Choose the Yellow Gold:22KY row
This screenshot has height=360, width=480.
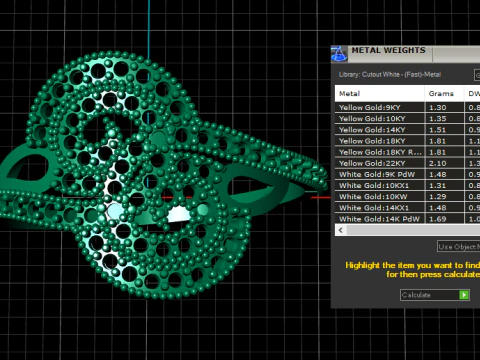[x=407, y=163]
